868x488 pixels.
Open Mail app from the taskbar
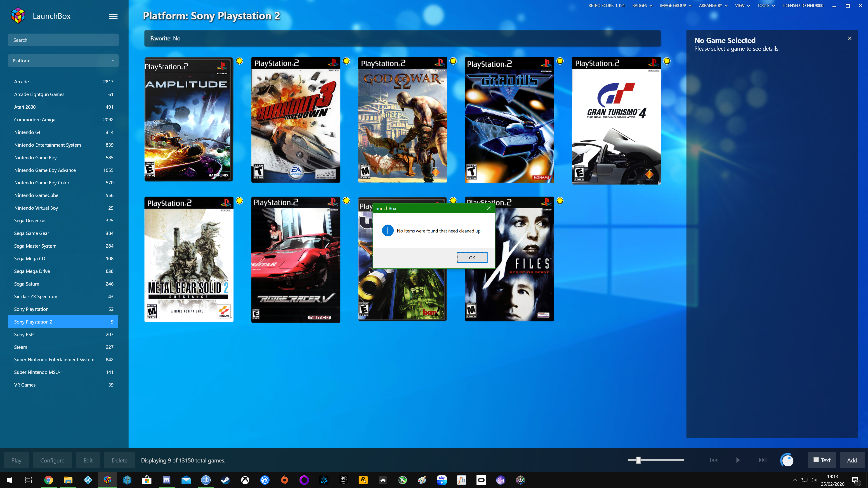tap(186, 480)
